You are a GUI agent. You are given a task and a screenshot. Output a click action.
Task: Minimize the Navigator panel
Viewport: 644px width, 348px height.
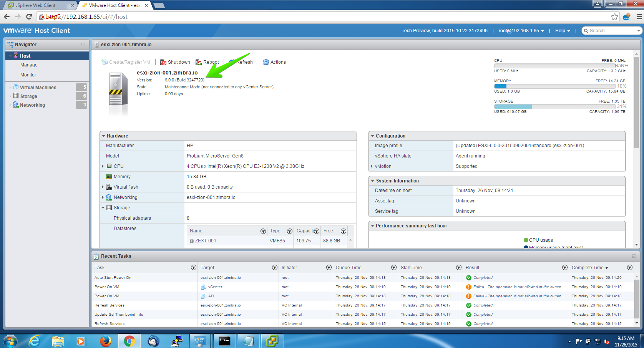(83, 45)
